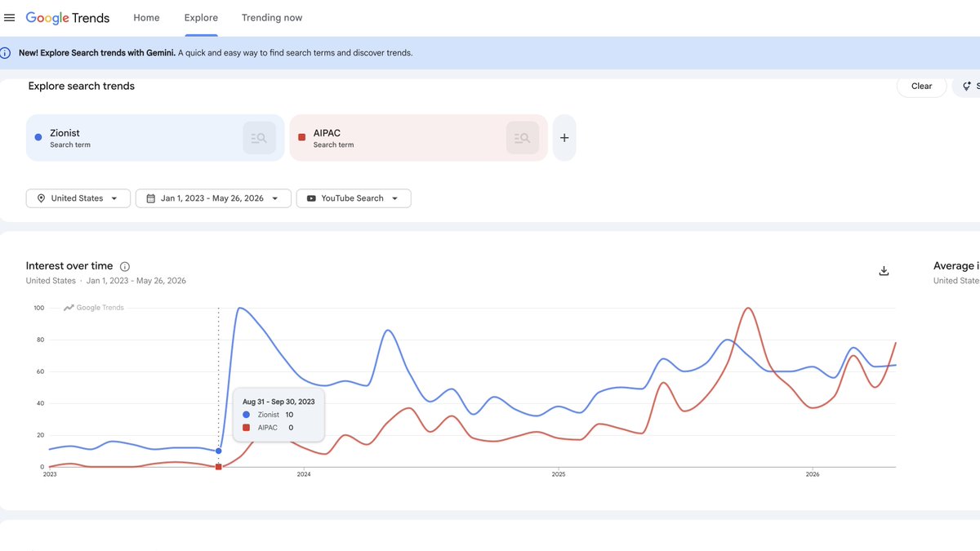Add a comparison term with plus button
This screenshot has height=551, width=980.
point(564,138)
